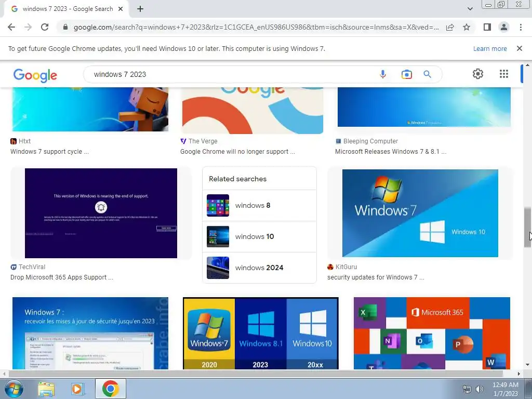Open Windows Explorer from taskbar
532x399 pixels.
tap(46, 389)
